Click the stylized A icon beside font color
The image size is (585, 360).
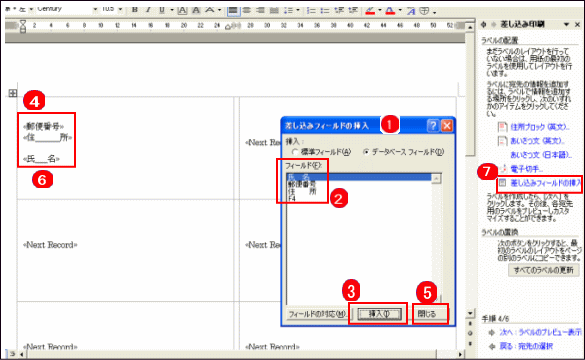411,11
